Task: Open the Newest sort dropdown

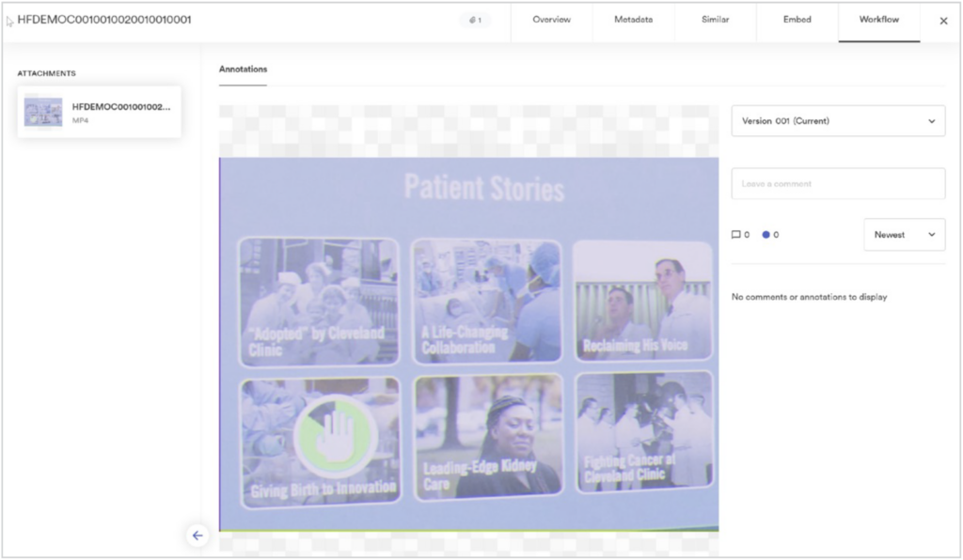Action: pyautogui.click(x=904, y=234)
